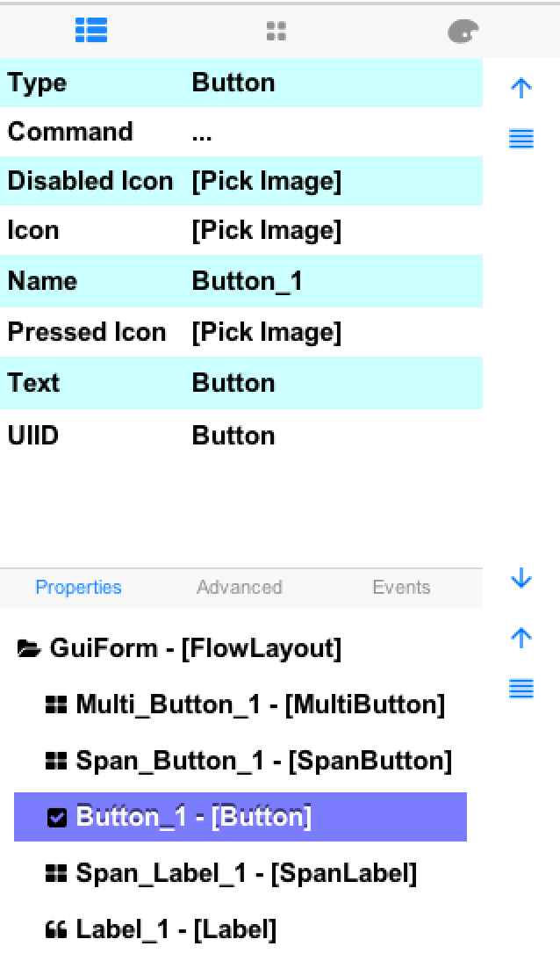Viewport: 560px width, 968px height.
Task: Switch to the Advanced tab
Action: click(239, 588)
